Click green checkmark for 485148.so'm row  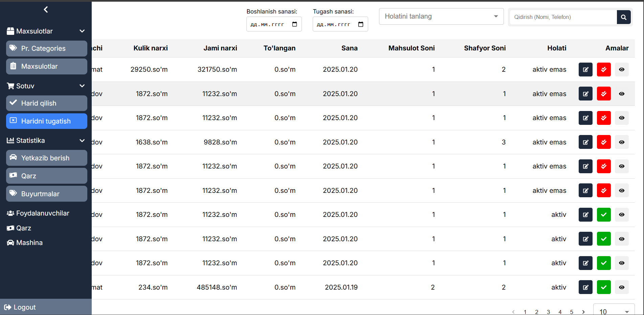(x=604, y=287)
